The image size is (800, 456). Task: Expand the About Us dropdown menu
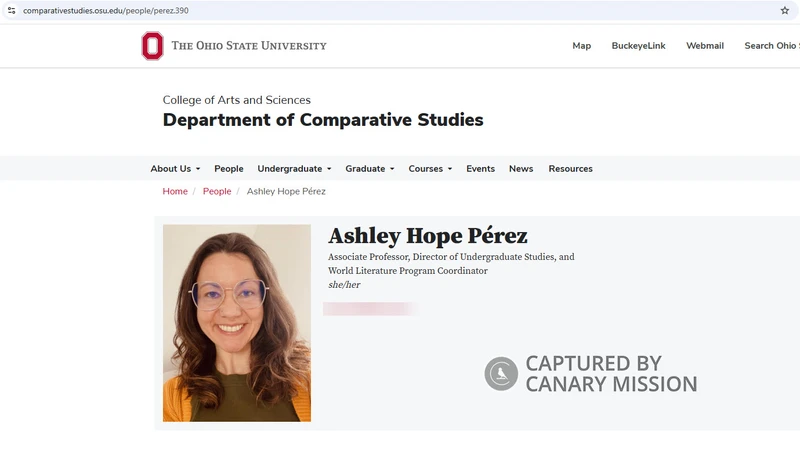(175, 169)
